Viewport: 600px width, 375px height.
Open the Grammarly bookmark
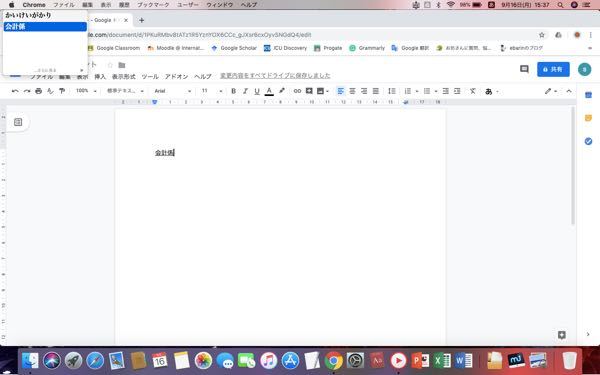click(367, 48)
